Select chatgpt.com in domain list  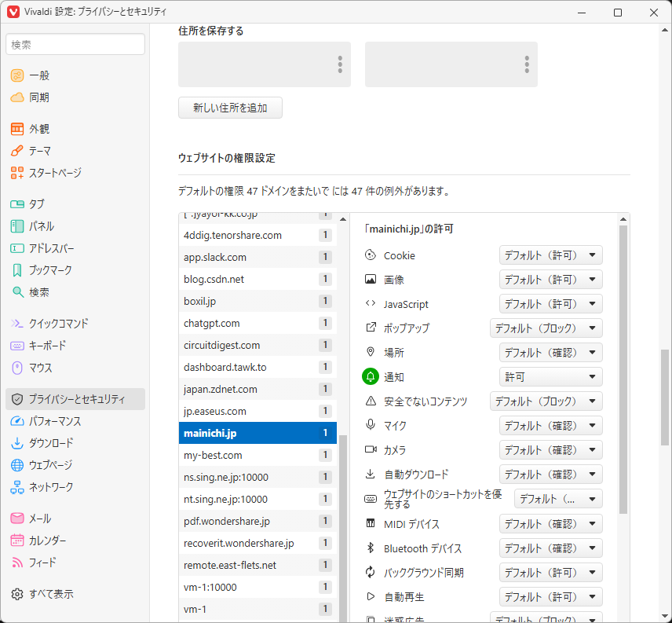click(x=257, y=323)
